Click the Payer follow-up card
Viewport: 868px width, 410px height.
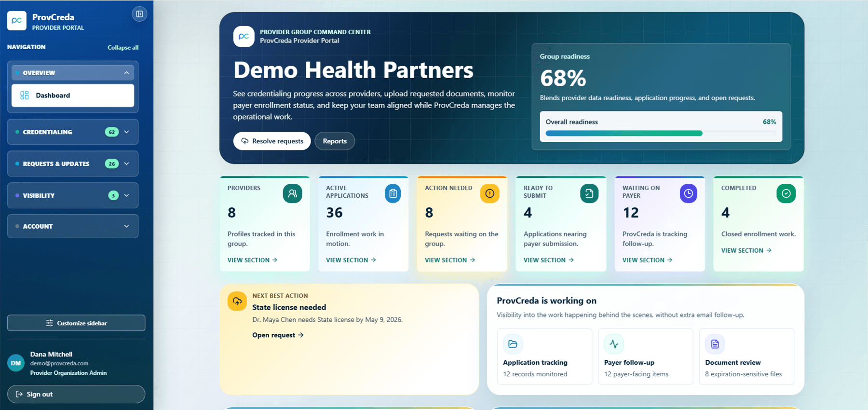click(x=646, y=356)
